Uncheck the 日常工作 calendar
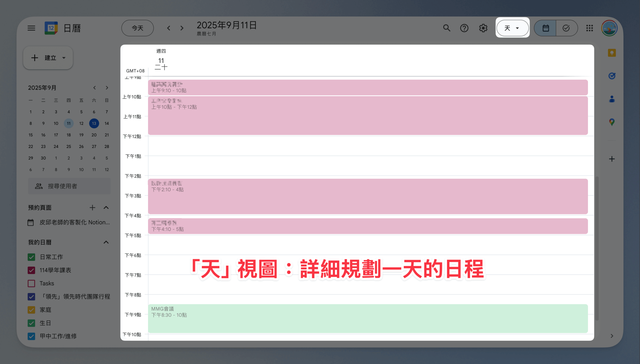Screen dimensions: 640x364 (31, 257)
